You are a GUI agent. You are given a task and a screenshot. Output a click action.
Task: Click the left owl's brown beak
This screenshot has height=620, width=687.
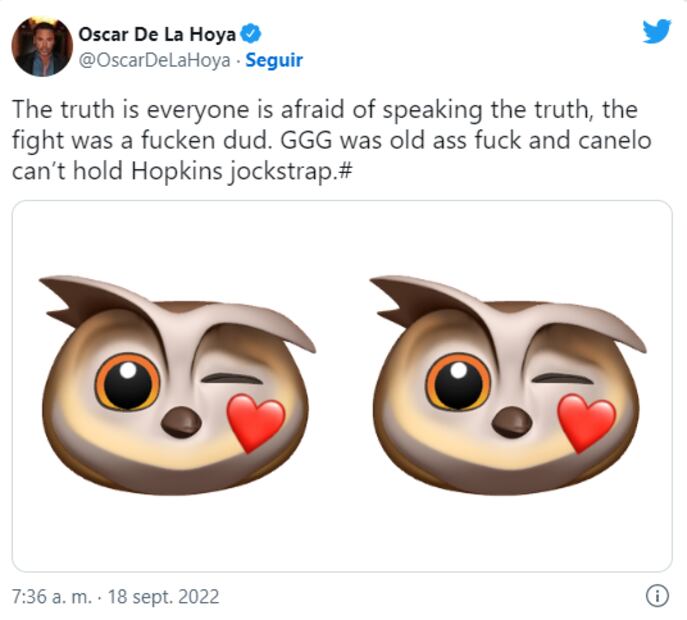pos(181,421)
